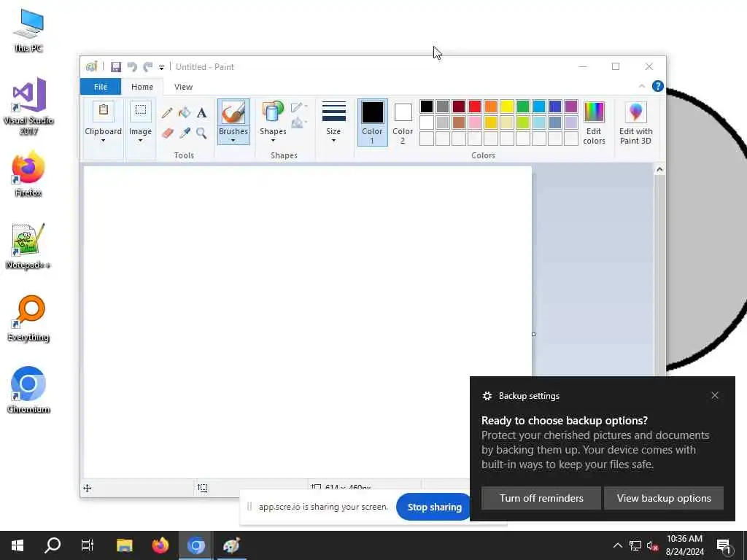The image size is (747, 560).
Task: Select the Text tool
Action: 201,113
